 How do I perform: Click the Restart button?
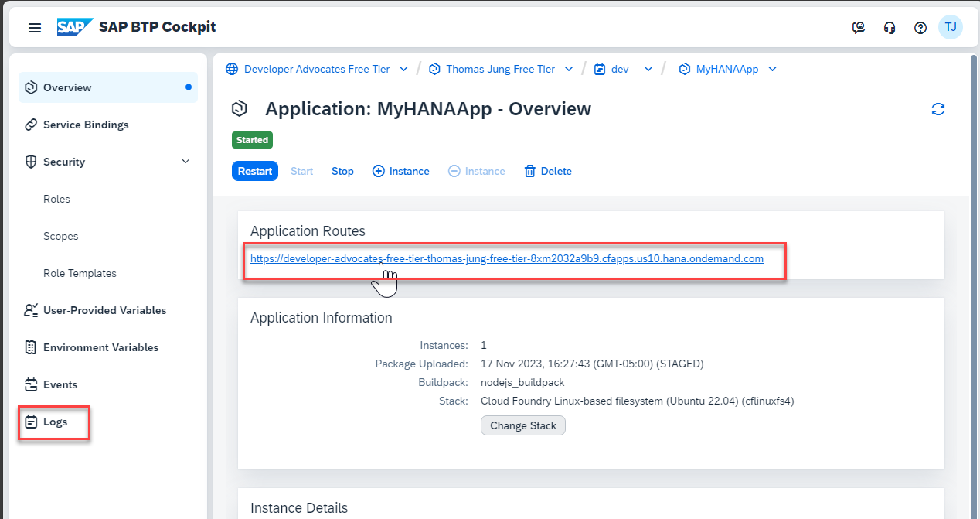(255, 171)
